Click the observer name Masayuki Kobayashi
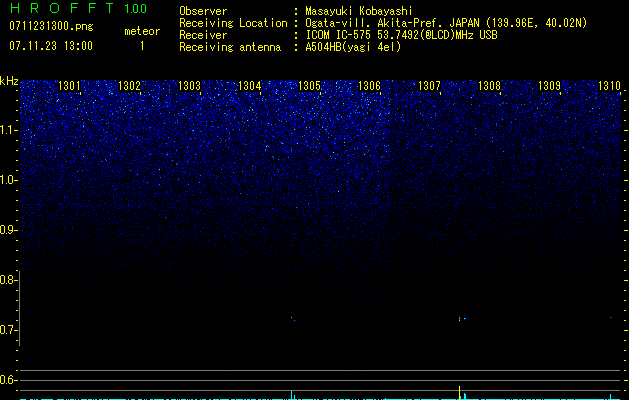The height and width of the screenshot is (400, 629). 359,11
